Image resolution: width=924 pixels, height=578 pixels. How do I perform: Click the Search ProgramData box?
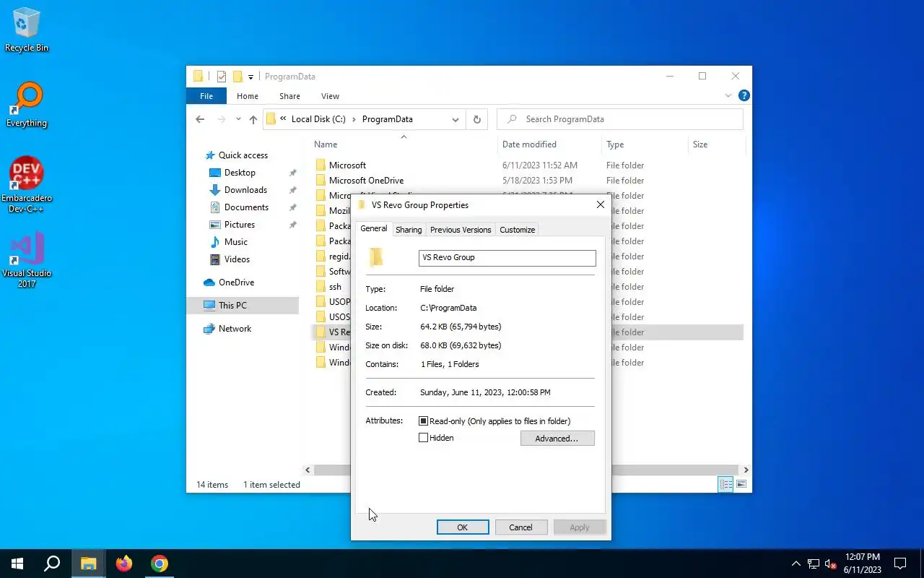(x=620, y=119)
